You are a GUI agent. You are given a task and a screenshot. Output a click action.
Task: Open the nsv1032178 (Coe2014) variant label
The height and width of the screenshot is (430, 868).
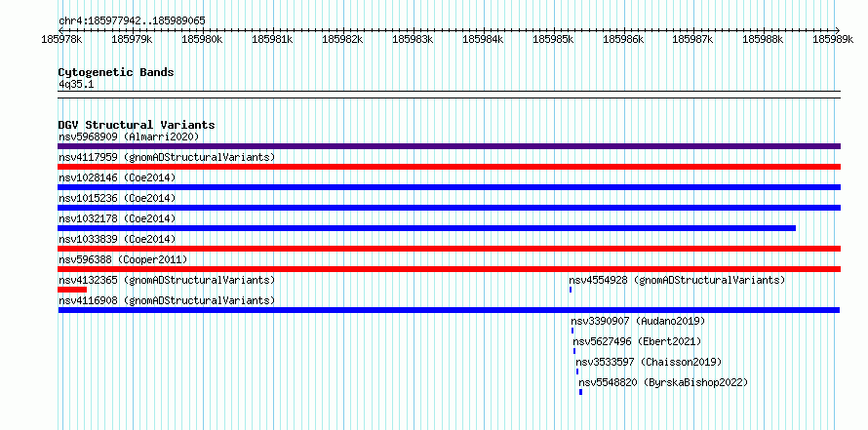(x=117, y=218)
